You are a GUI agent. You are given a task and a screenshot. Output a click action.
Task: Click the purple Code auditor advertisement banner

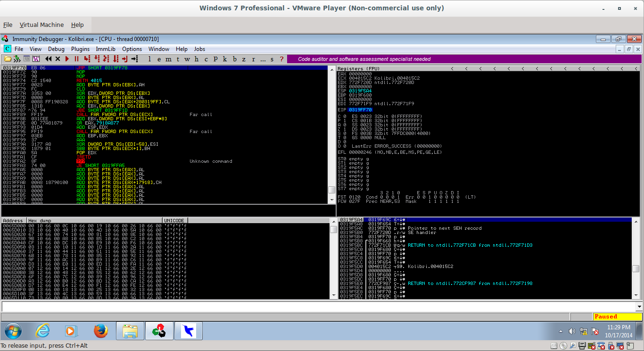(x=464, y=59)
